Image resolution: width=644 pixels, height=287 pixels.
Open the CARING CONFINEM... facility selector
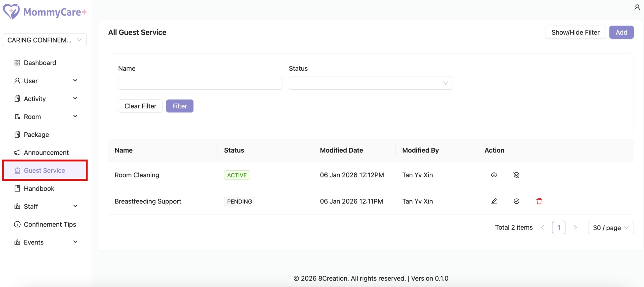[x=44, y=40]
